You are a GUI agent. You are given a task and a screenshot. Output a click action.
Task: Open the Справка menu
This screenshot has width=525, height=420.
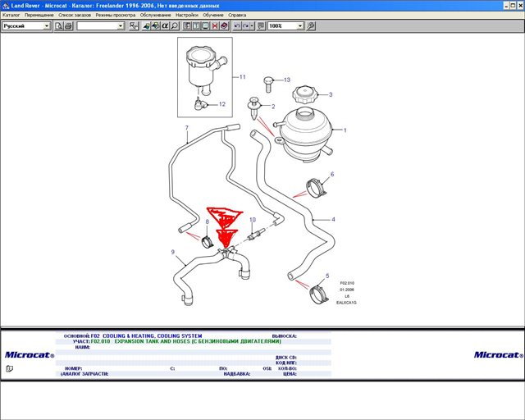(x=237, y=15)
